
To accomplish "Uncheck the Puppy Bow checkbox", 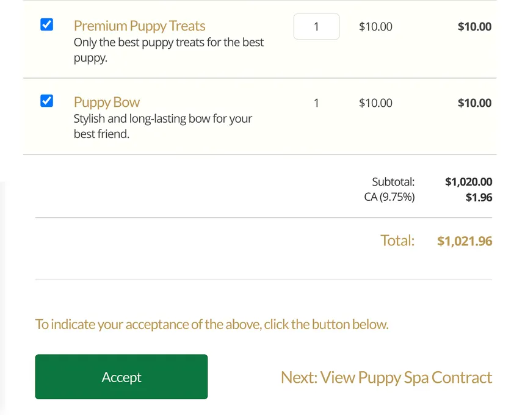I will 46,101.
